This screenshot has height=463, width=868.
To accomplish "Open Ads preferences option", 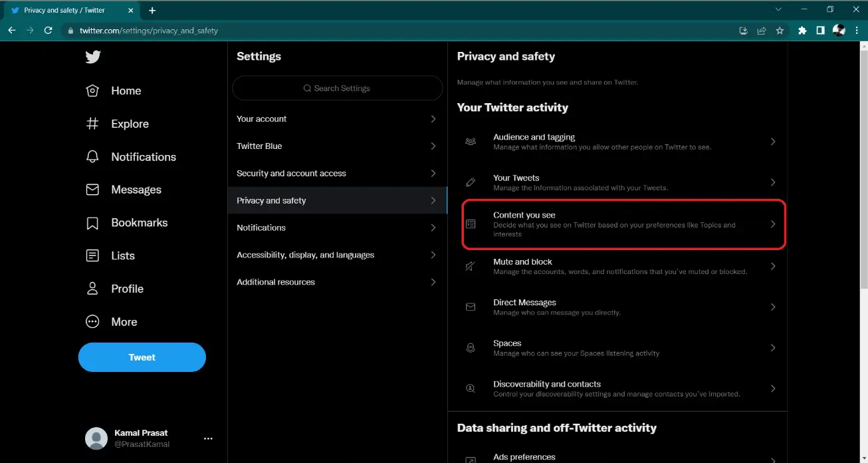I will point(617,457).
